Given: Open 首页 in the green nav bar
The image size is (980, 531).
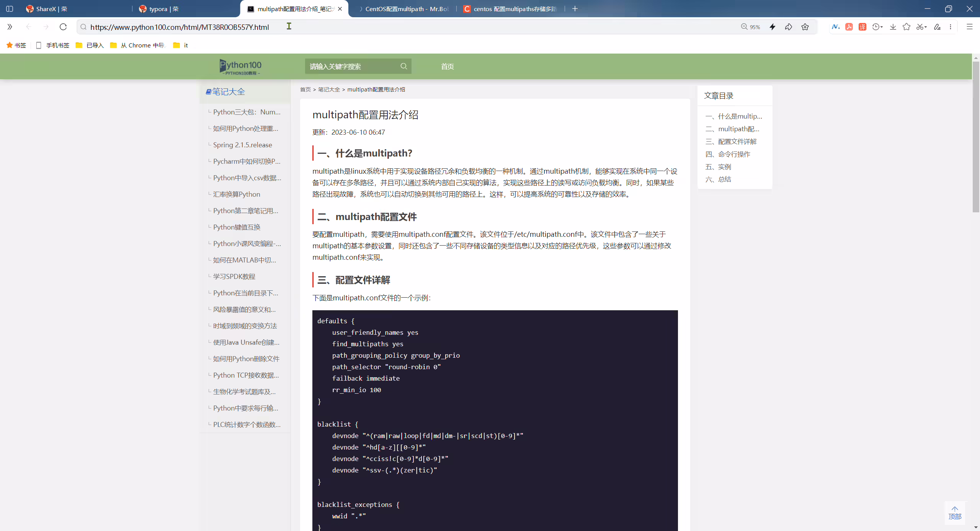Looking at the screenshot, I should pos(447,67).
